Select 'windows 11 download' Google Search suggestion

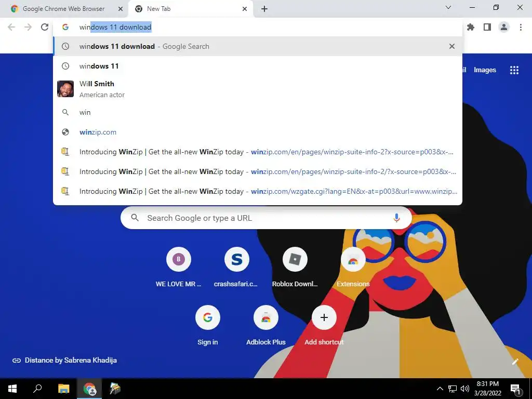(258, 46)
